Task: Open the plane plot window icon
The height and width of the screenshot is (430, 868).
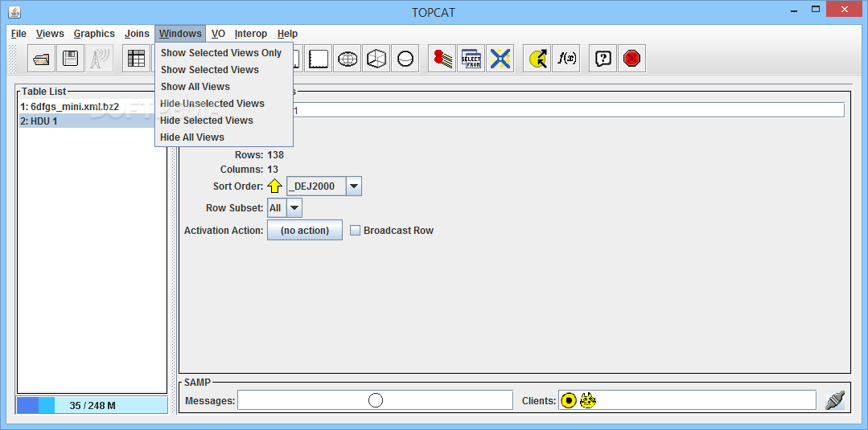Action: 319,58
